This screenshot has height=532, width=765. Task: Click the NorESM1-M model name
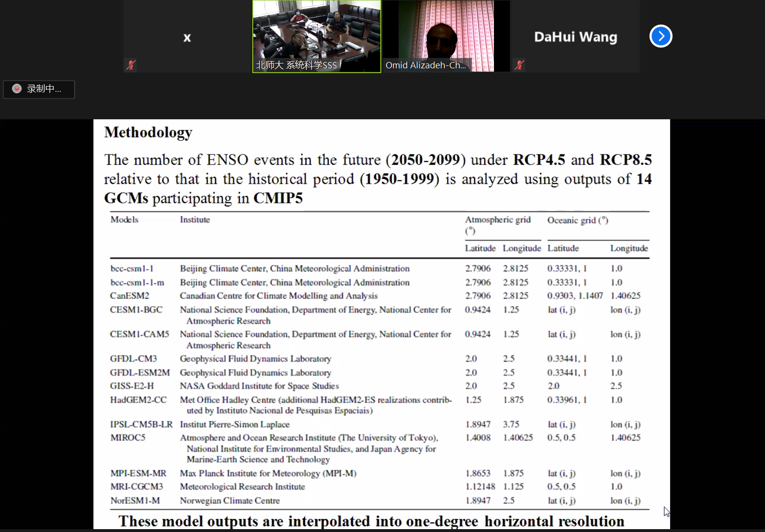(135, 501)
